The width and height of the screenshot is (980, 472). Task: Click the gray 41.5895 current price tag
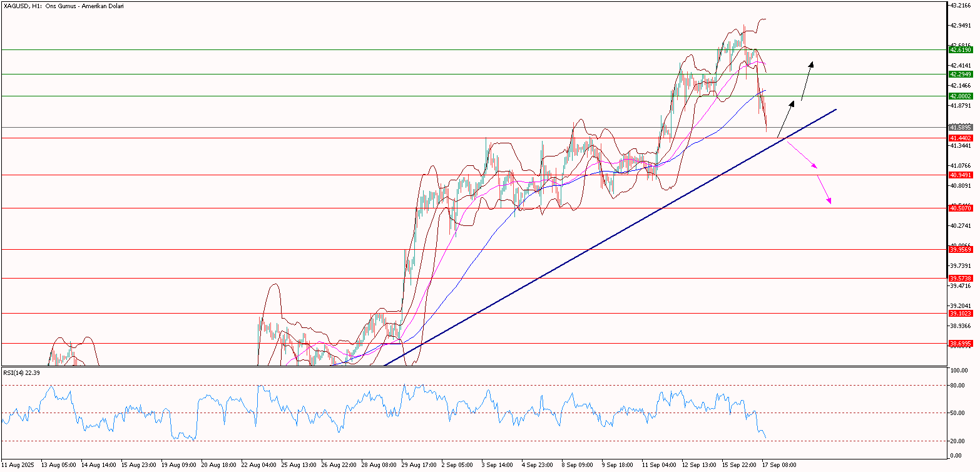click(960, 127)
